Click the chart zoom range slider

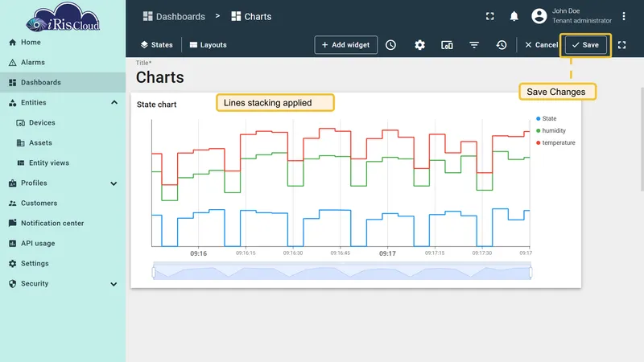pyautogui.click(x=342, y=272)
